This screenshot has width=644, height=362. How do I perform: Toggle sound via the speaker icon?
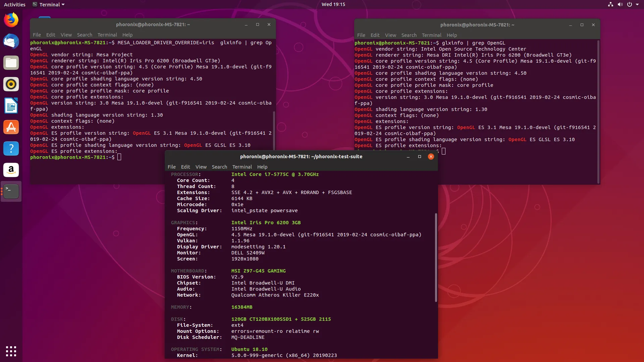click(620, 4)
